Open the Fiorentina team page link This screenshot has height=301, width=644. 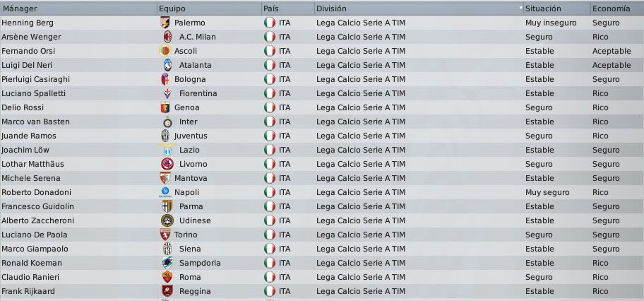[198, 93]
